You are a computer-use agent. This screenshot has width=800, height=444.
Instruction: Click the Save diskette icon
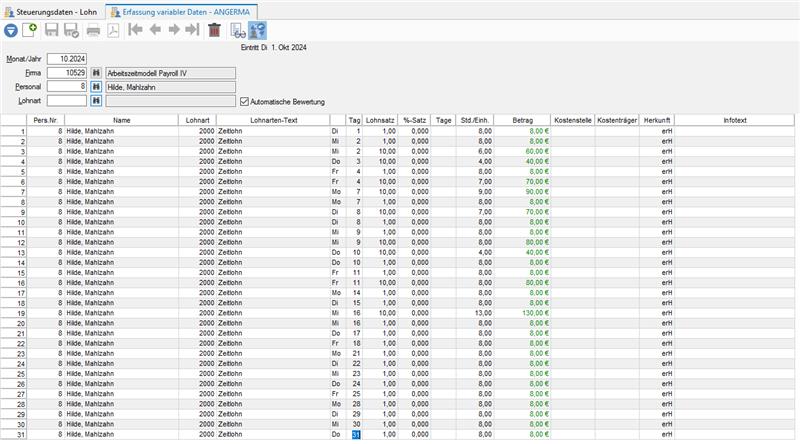(x=52, y=30)
